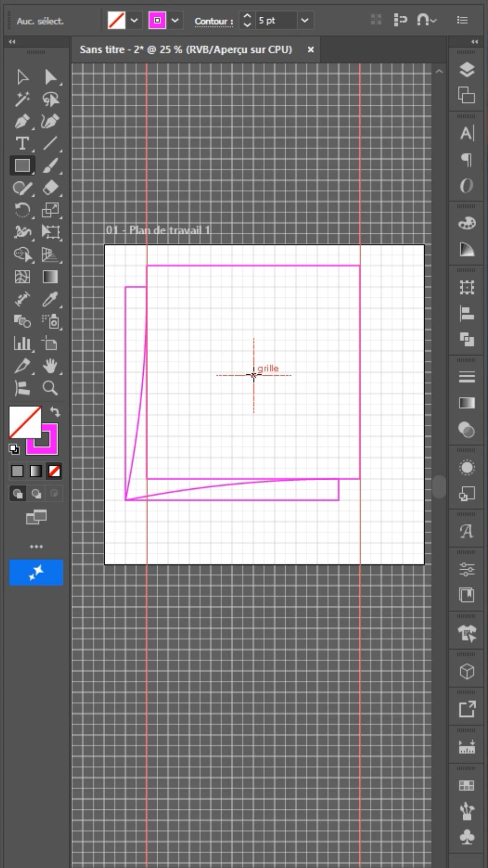Select the Type tool
This screenshot has width=488, height=868.
[23, 143]
